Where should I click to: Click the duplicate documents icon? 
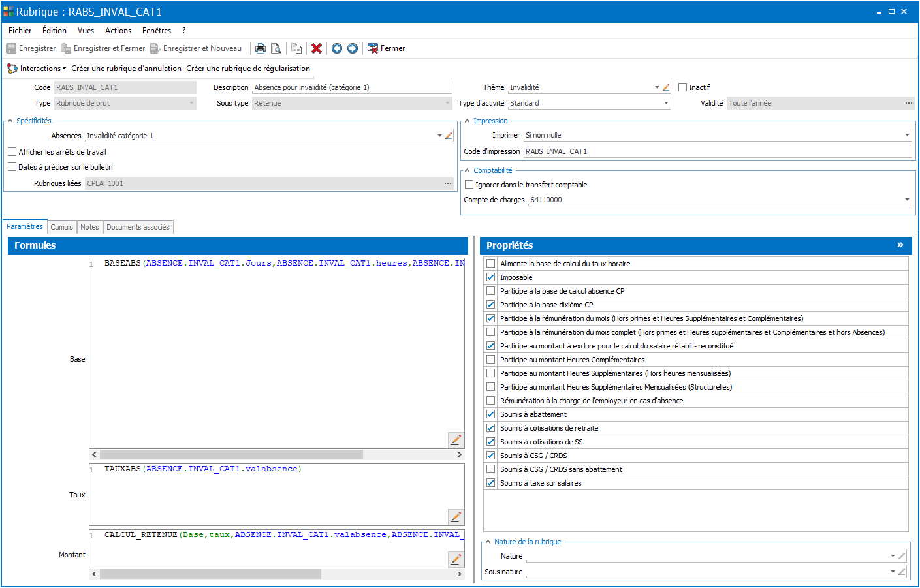296,48
